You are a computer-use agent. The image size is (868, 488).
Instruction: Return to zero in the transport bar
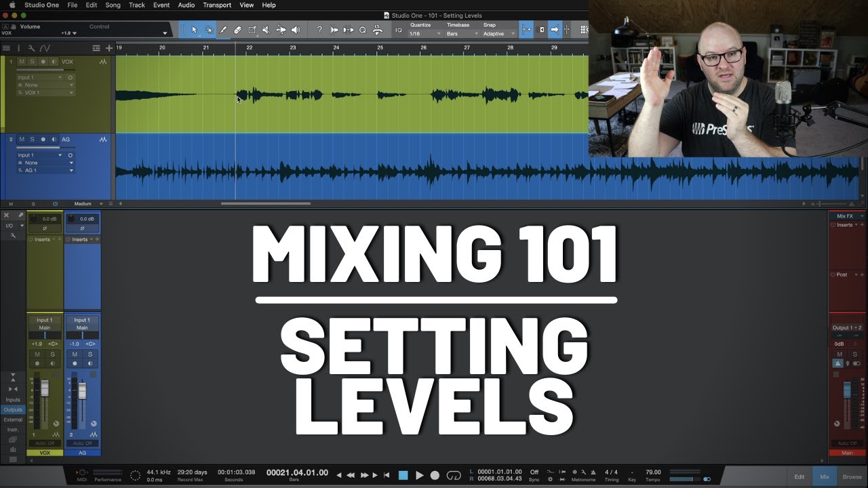pyautogui.click(x=387, y=475)
